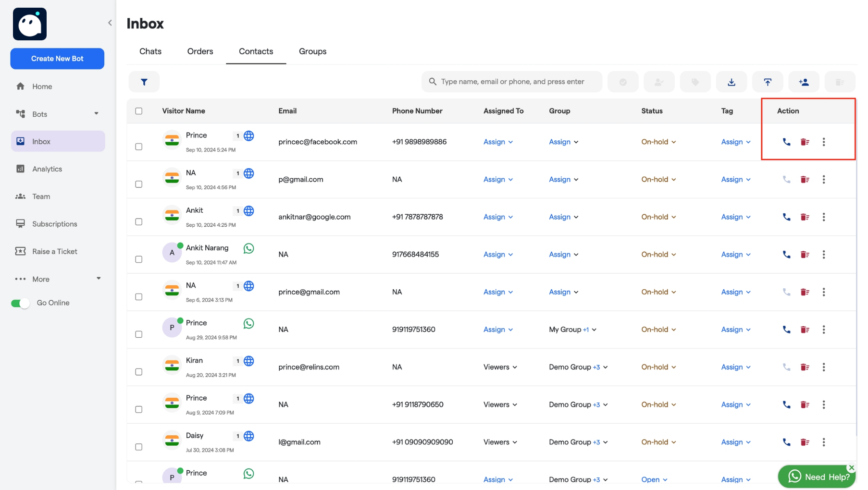Close the Need Help widget
The image size is (868, 490).
click(852, 467)
